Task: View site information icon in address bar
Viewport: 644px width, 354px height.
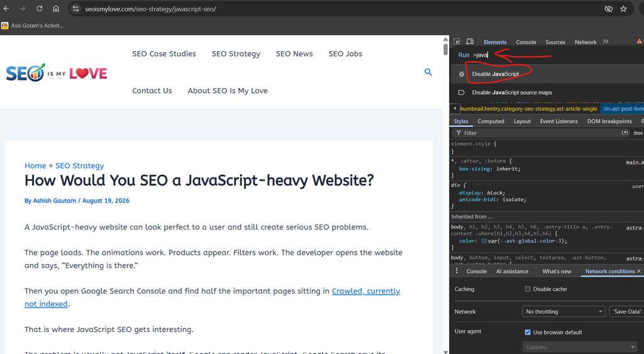Action: coord(76,9)
